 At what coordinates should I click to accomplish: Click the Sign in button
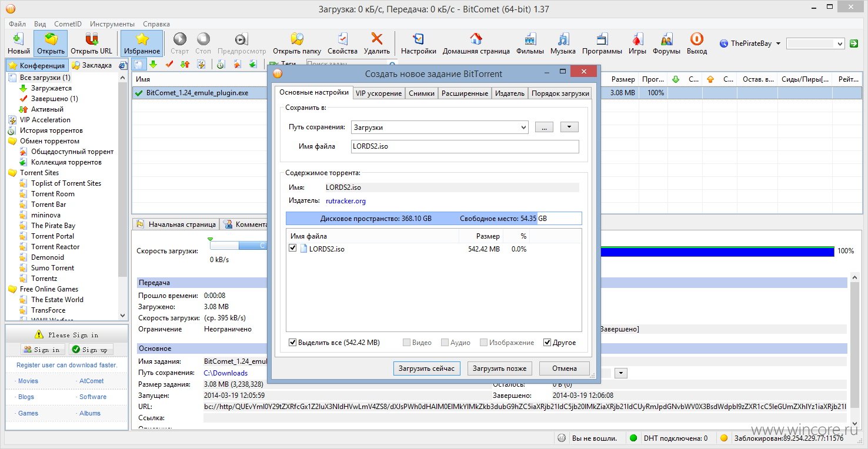[42, 350]
